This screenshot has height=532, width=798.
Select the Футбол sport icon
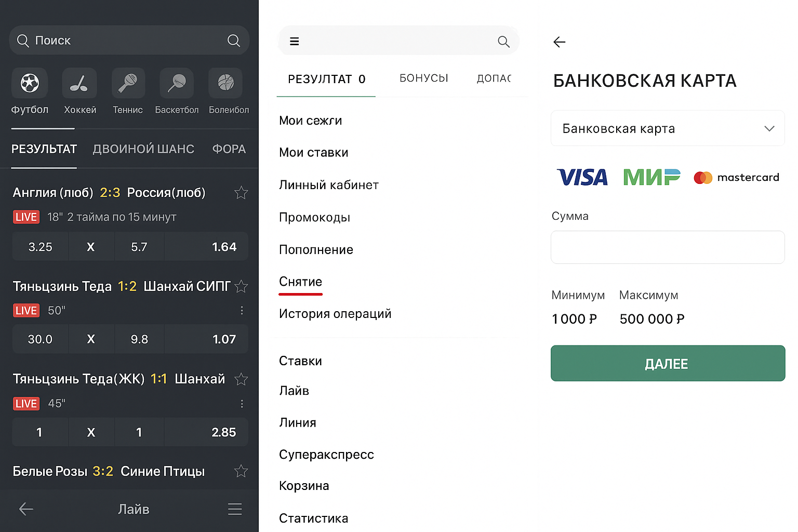[30, 84]
